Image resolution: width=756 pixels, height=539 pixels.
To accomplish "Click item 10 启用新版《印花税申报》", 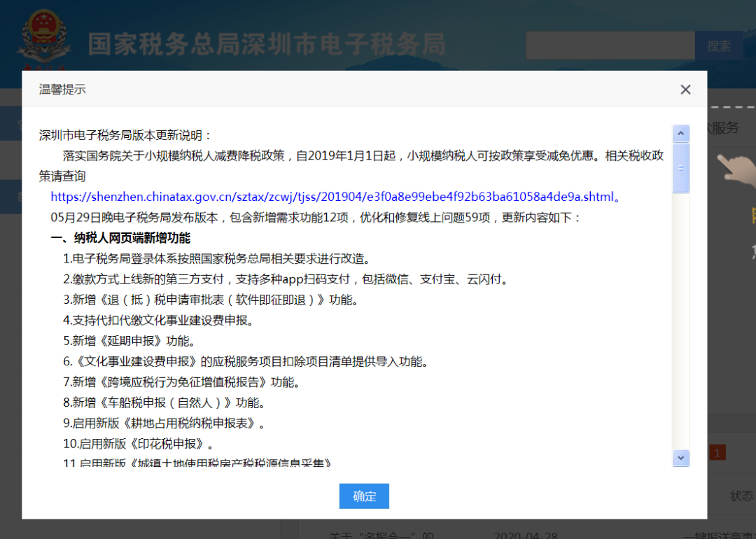I will 140,444.
